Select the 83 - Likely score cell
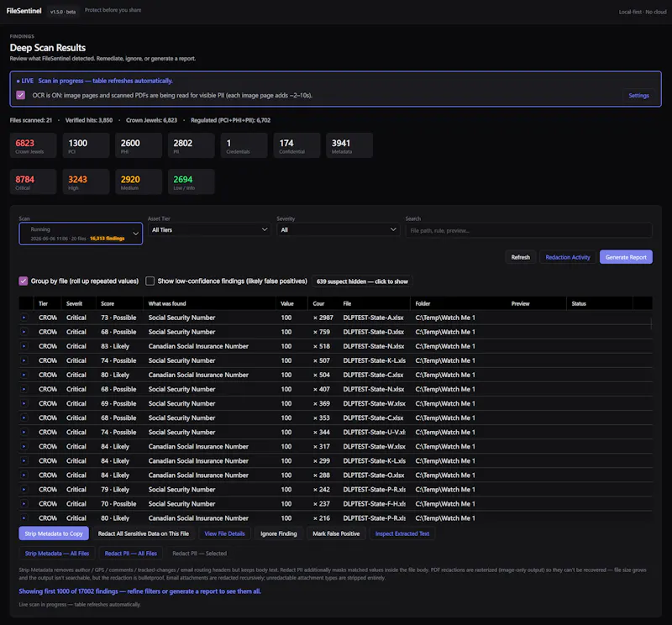 pos(115,346)
